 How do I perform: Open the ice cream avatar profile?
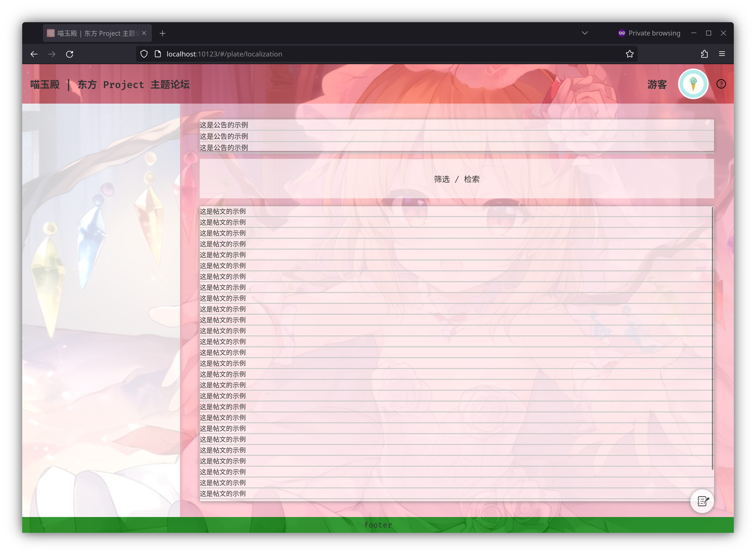click(693, 84)
